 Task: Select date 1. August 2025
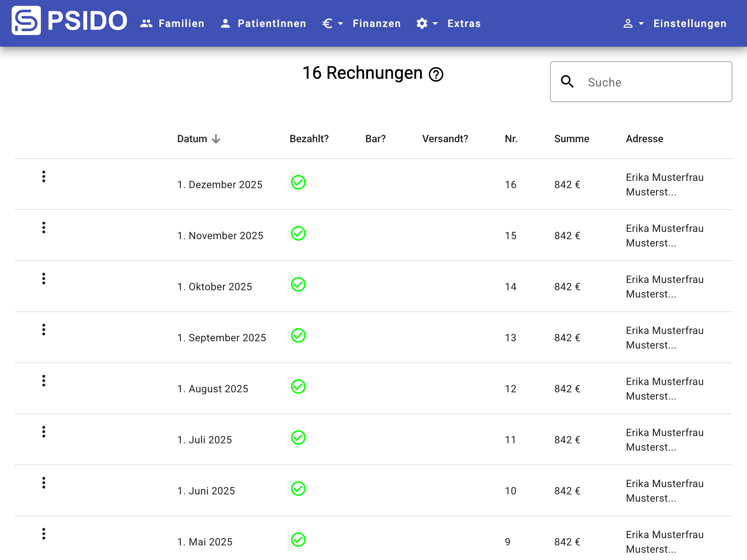click(x=213, y=389)
